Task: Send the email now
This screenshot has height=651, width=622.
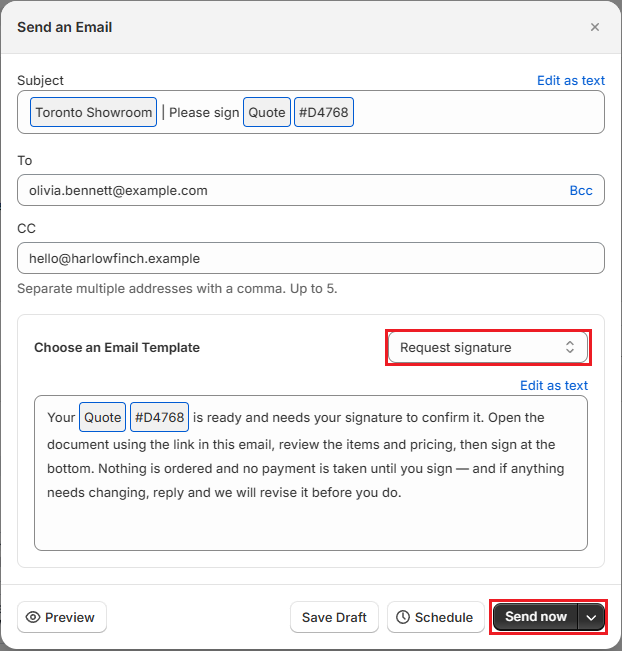Action: pos(535,617)
